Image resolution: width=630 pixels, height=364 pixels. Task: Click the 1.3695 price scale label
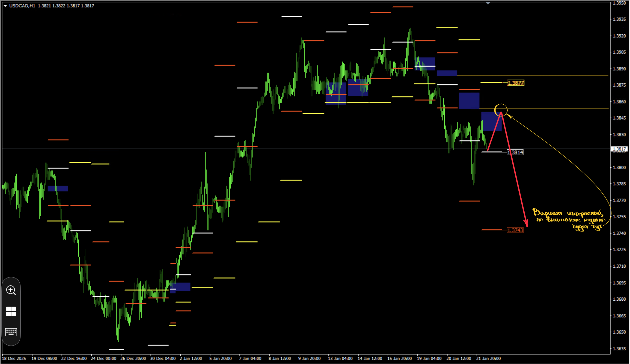click(619, 283)
